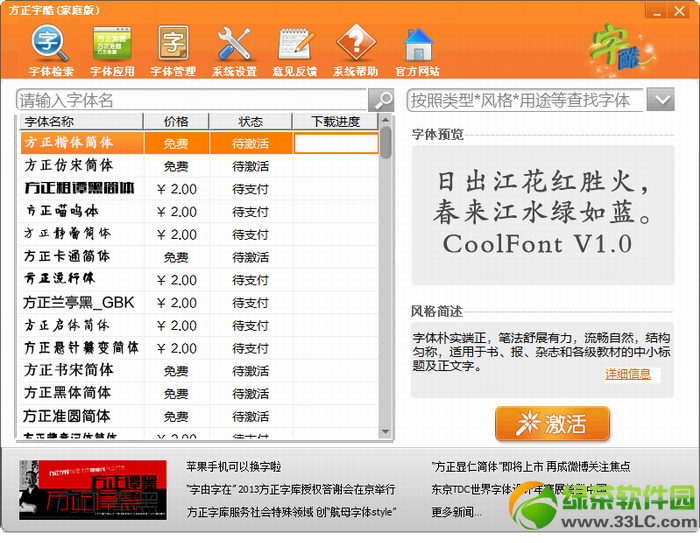Sort by 状态 column header
This screenshot has height=543, width=700.
coord(250,121)
